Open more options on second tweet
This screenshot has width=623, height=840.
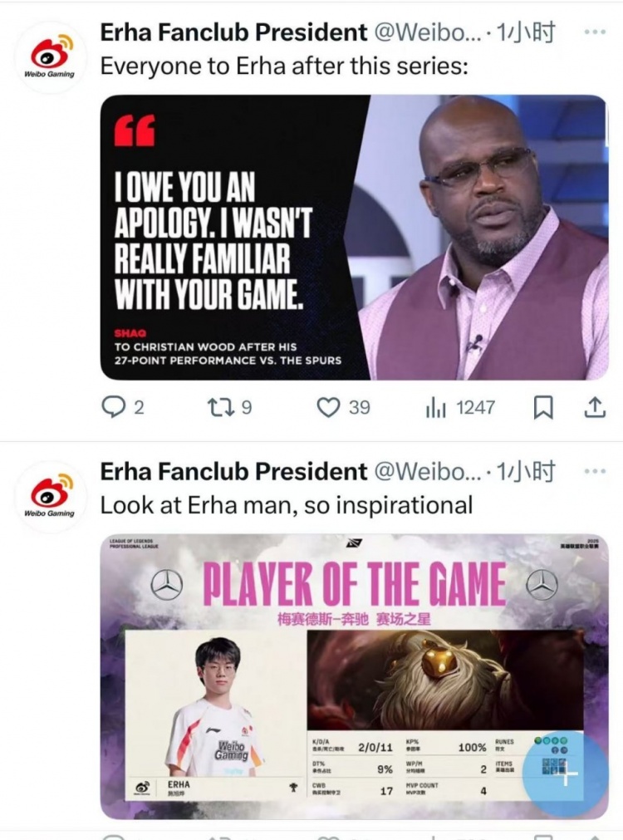pos(595,471)
